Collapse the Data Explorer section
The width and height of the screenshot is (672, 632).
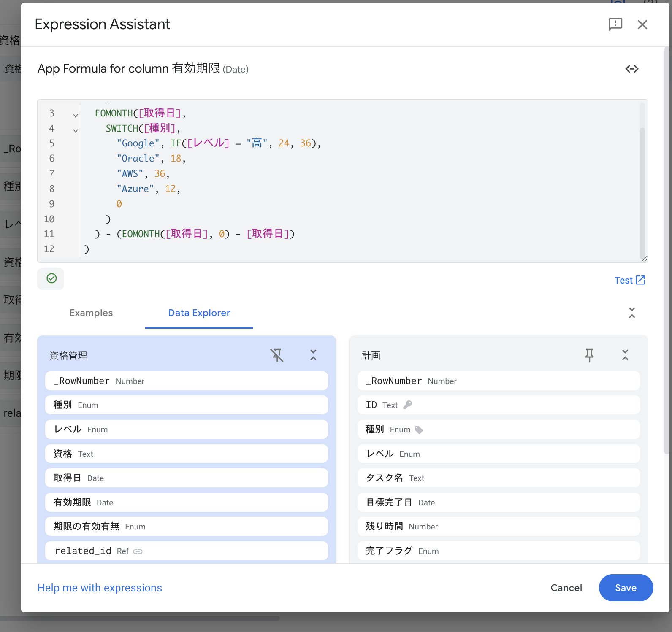pos(631,313)
